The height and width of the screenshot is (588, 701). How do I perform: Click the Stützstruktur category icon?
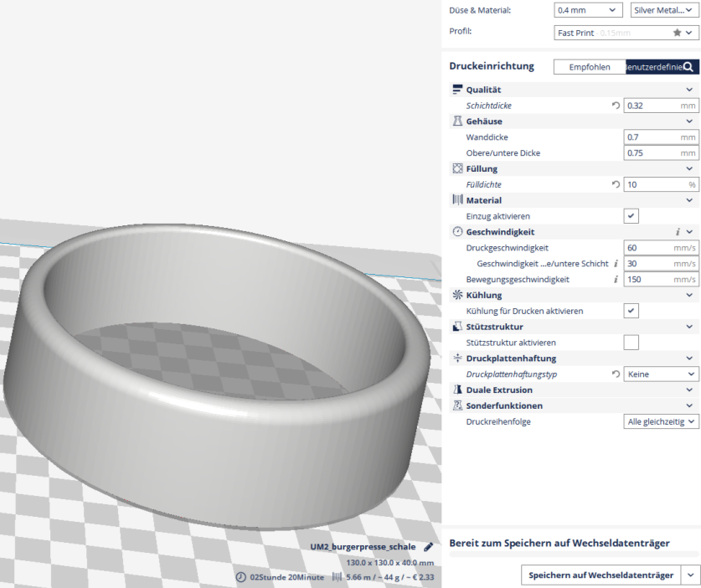(457, 327)
